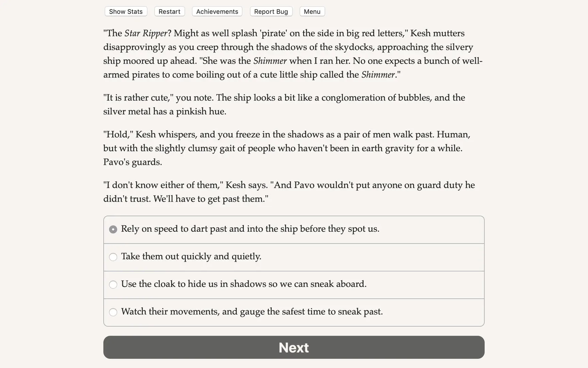Click the Restart button
The image size is (588, 368).
169,12
